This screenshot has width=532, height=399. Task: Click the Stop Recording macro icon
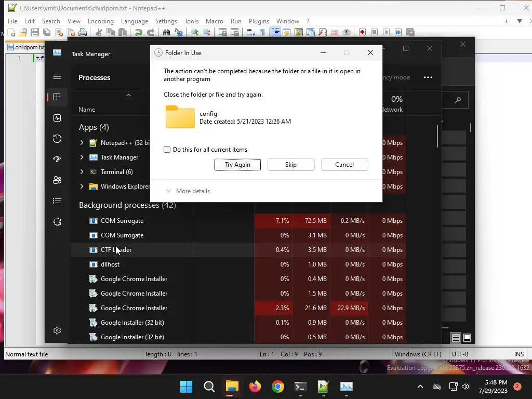coord(374,32)
